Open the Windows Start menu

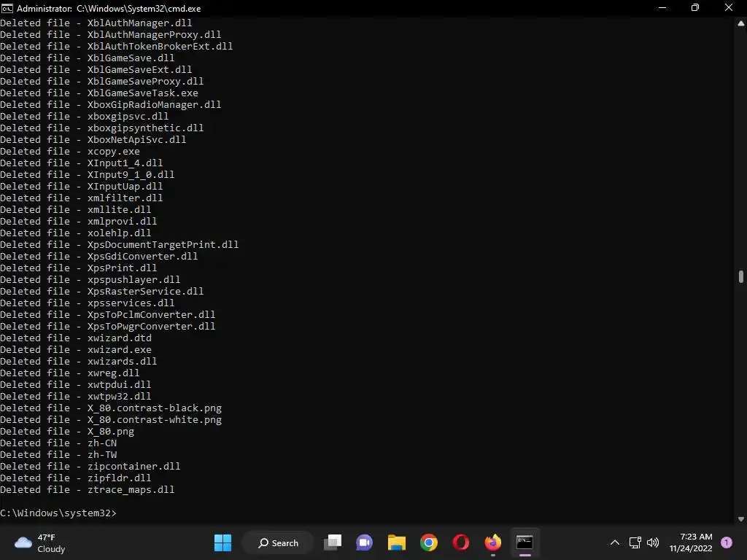pos(222,542)
